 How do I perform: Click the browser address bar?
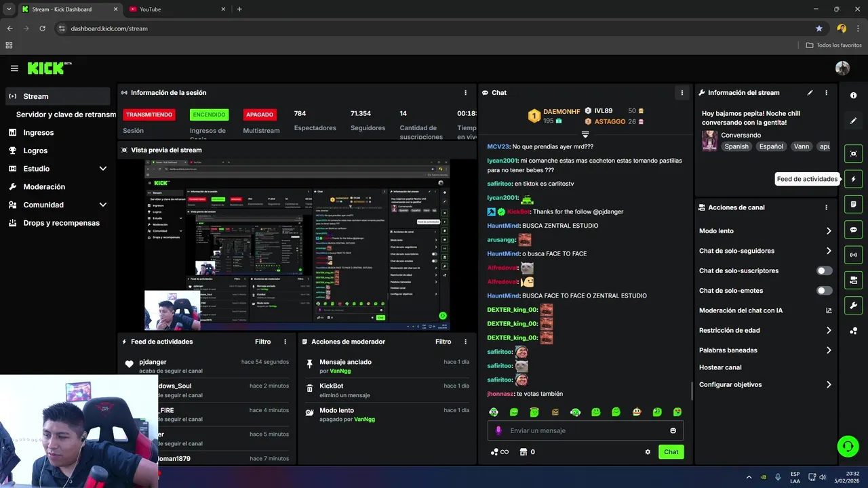point(434,28)
